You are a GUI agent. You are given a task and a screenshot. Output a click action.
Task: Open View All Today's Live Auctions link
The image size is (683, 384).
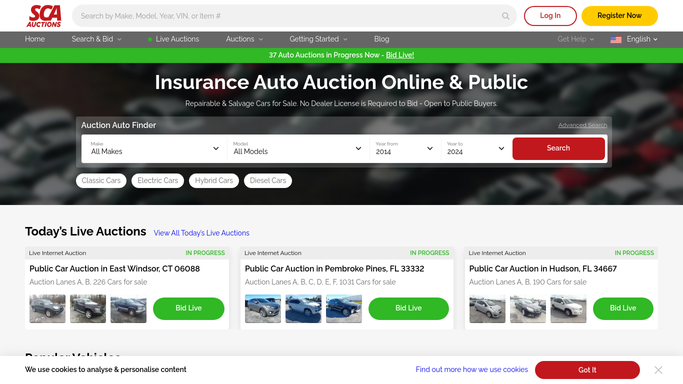click(x=201, y=233)
